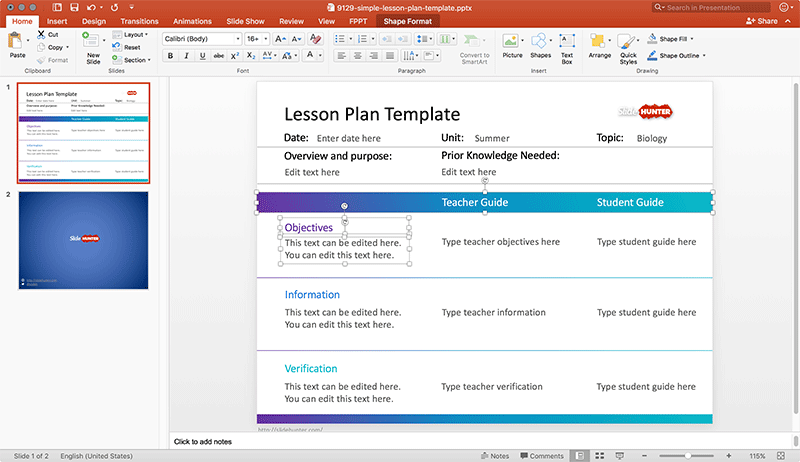Open the smiley feedback icon

(784, 7)
